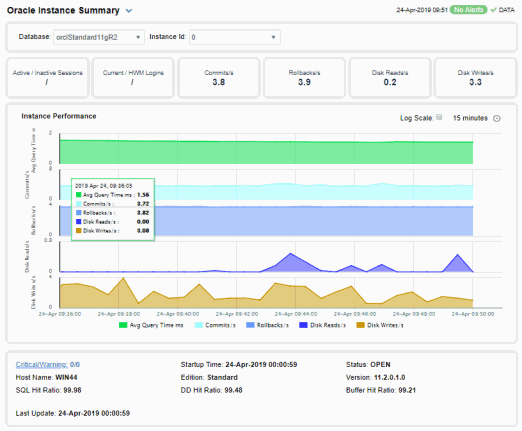The image size is (522, 431).
Task: Open the Database dropdown orclStandard11gR2
Action: 99,37
